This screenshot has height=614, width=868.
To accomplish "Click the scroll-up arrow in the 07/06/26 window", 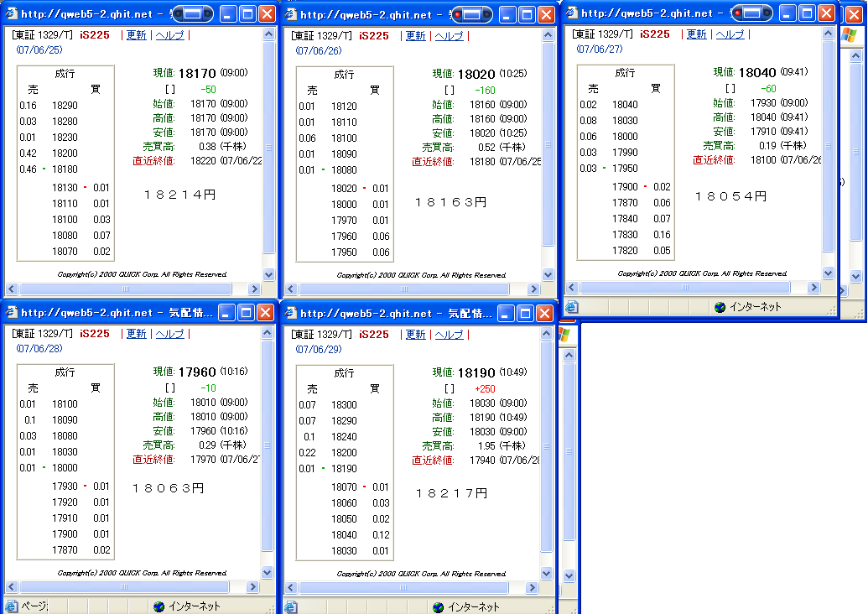I will (x=548, y=35).
